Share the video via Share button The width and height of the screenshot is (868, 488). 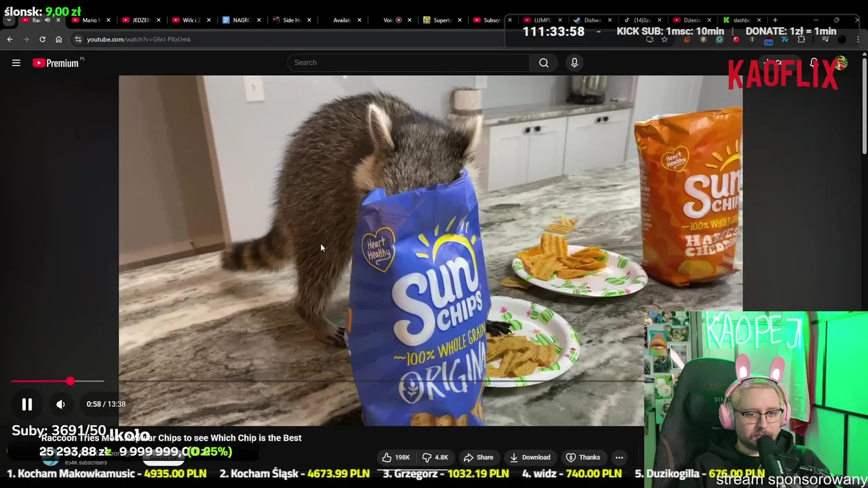click(x=478, y=457)
